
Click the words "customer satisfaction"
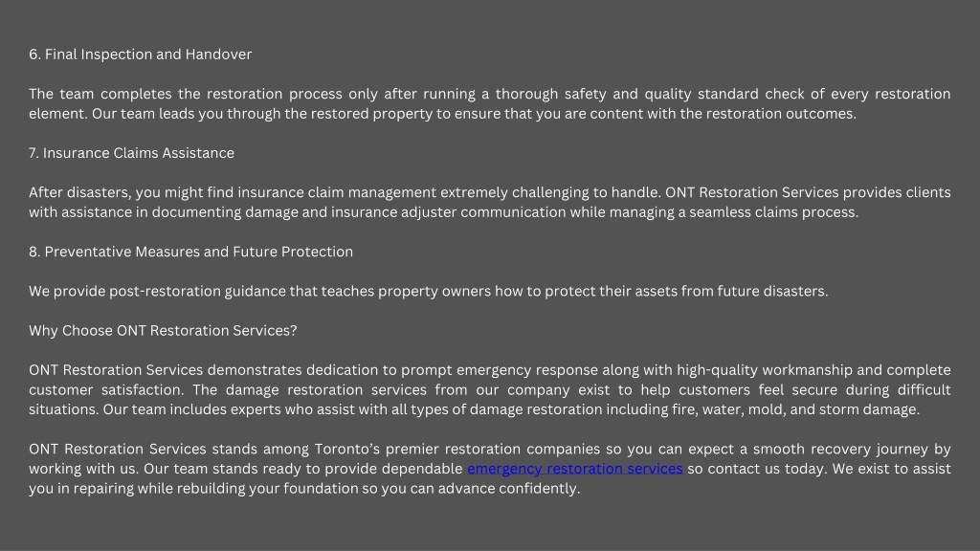point(105,390)
